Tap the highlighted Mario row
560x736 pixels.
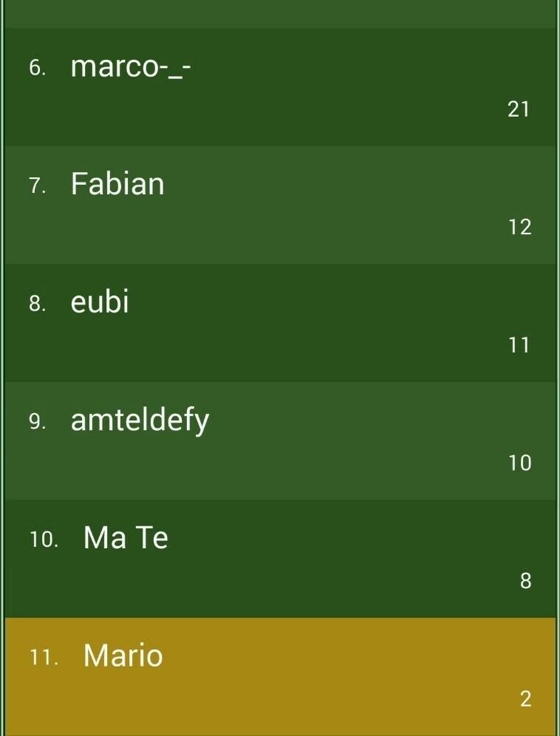(280, 677)
